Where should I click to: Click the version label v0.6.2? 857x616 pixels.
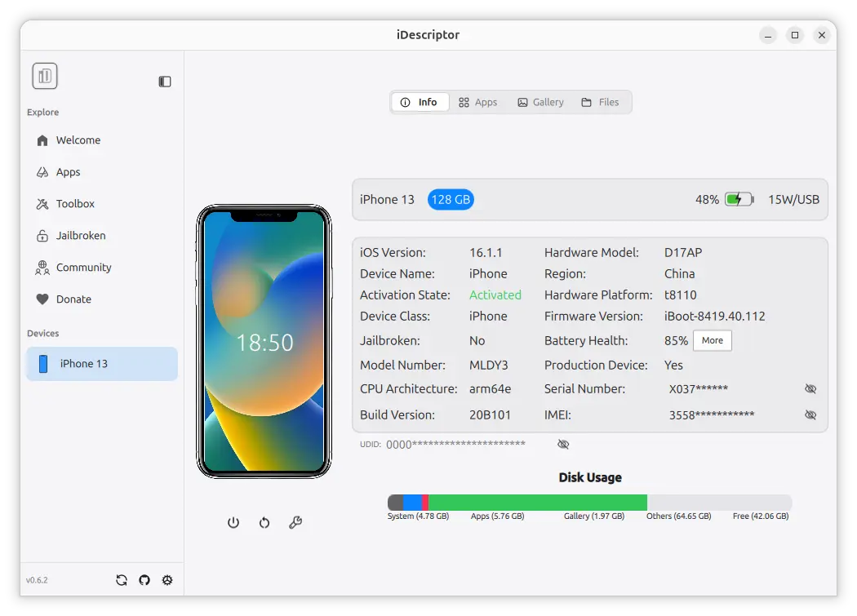[x=37, y=580]
